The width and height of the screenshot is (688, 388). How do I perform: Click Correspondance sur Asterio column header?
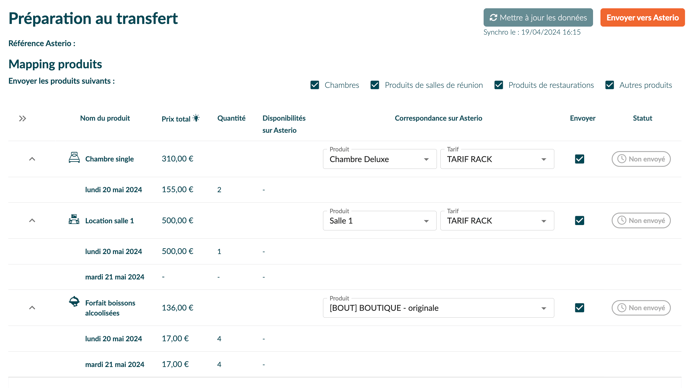pyautogui.click(x=438, y=118)
